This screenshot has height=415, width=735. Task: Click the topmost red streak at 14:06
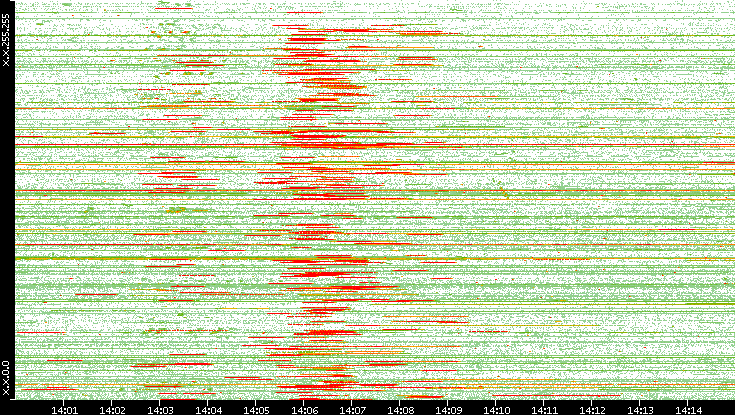click(304, 13)
